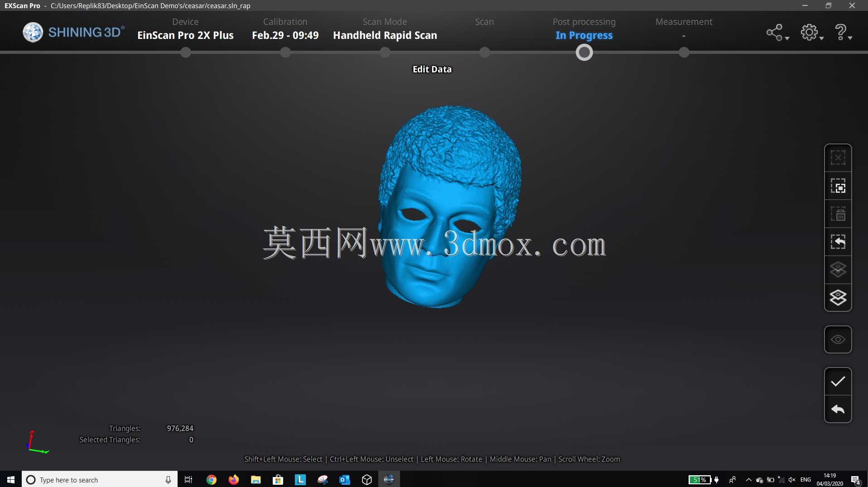The width and height of the screenshot is (868, 487).
Task: Open File Explorer from the taskbar
Action: tap(256, 479)
